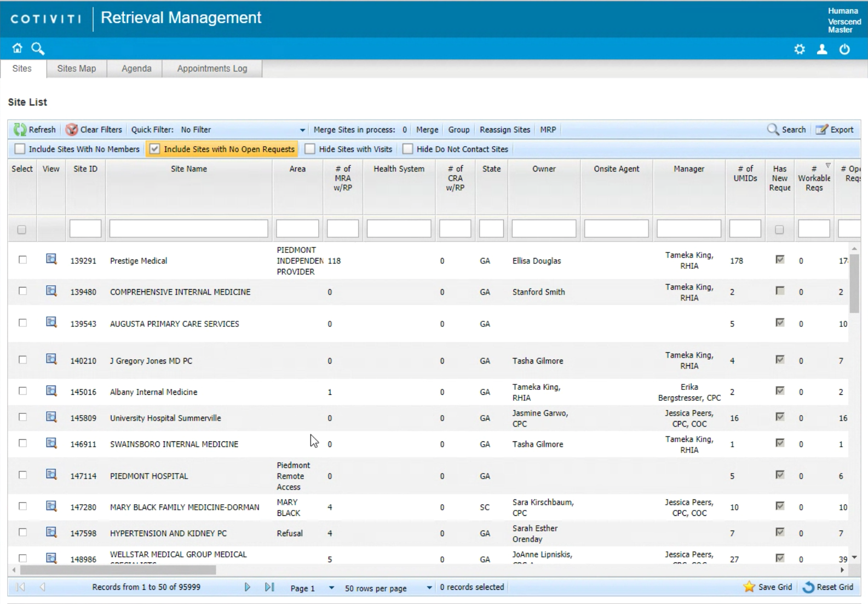Switch to Sites tab
This screenshot has height=604, width=868.
point(22,68)
